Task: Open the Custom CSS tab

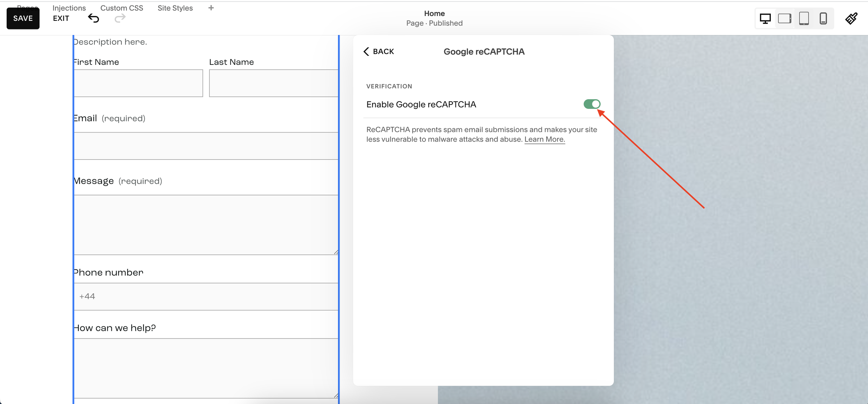Action: point(122,8)
